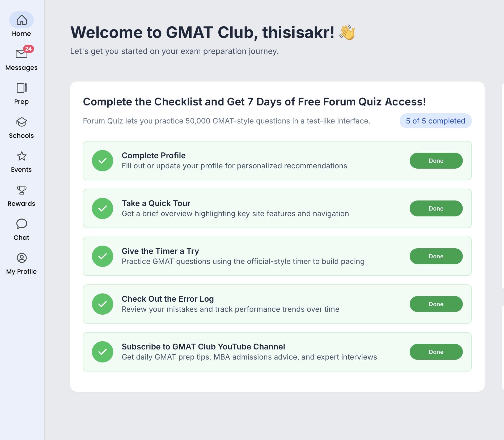Screen dimensions: 504x440
Task: Click the Give the Timer a Try checkmark
Action: coord(103,256)
